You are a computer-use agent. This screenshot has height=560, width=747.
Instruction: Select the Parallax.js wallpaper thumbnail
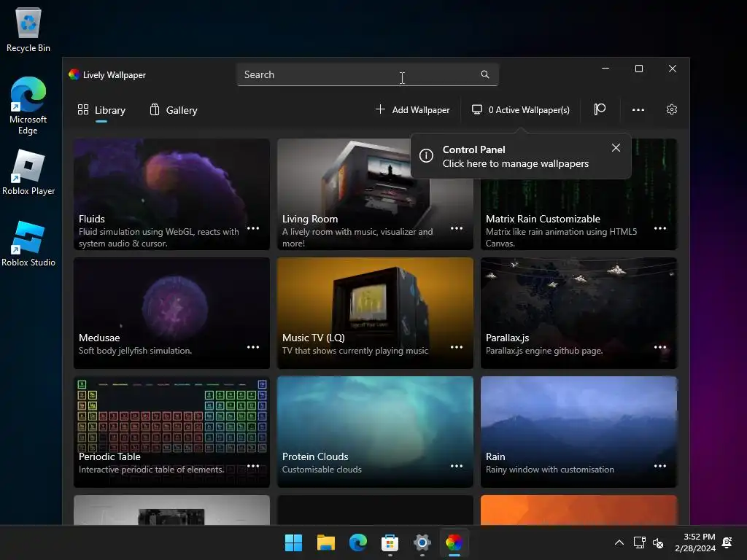[x=578, y=313]
